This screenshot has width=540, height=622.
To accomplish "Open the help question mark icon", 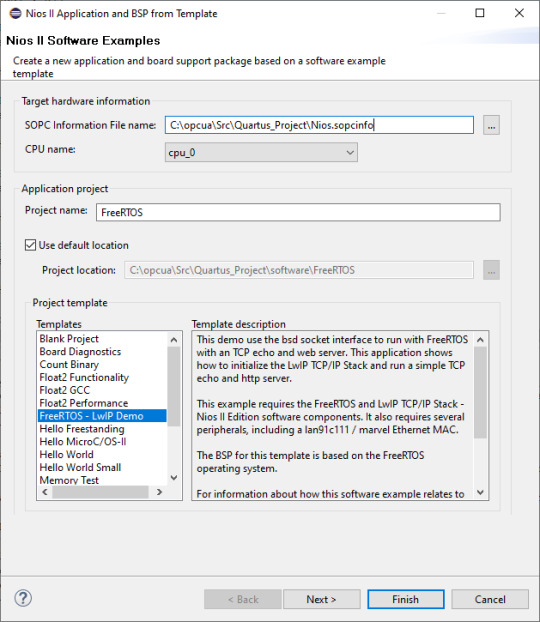I will click(23, 598).
